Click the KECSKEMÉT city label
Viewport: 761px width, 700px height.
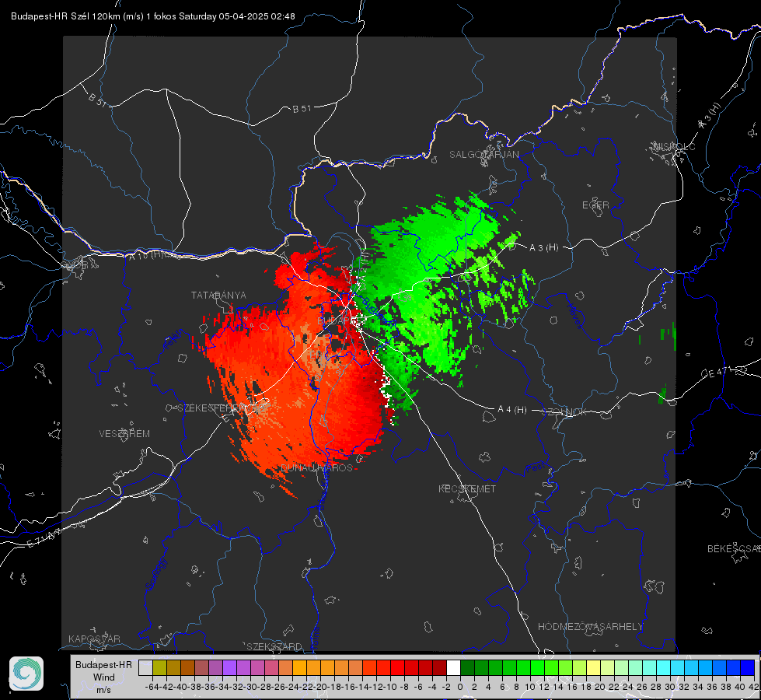[x=467, y=489]
